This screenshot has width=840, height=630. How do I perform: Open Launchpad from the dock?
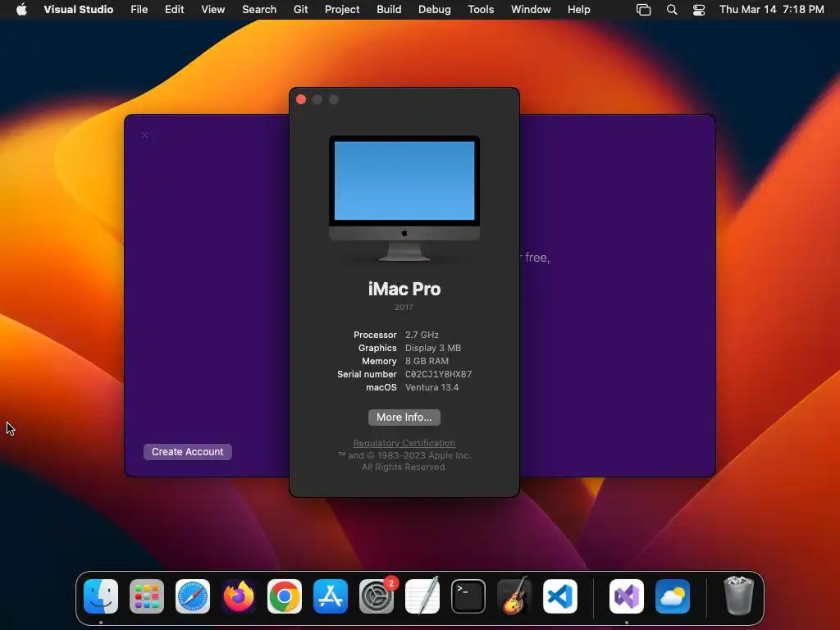(147, 596)
